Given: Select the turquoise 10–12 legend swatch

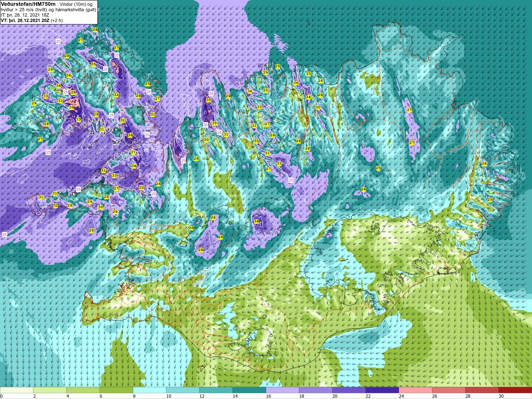Looking at the screenshot, I should tap(183, 390).
